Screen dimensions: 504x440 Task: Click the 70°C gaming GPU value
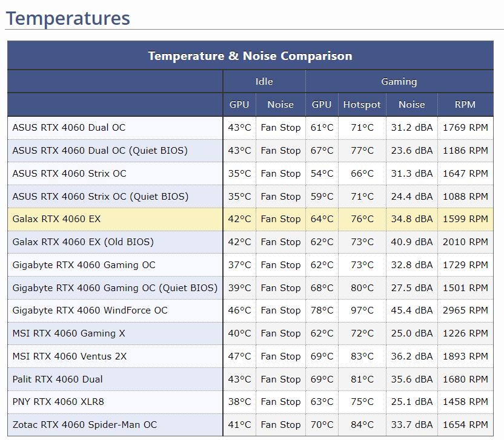pyautogui.click(x=322, y=425)
